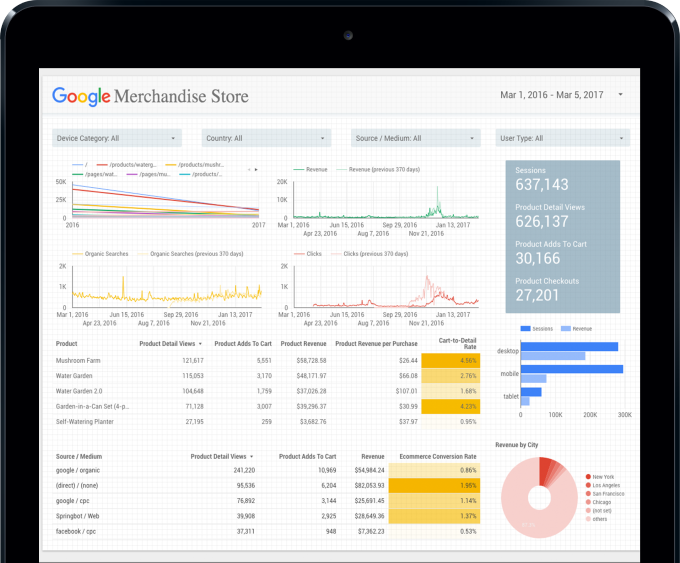Go to previous legend page arrow

coord(249,170)
